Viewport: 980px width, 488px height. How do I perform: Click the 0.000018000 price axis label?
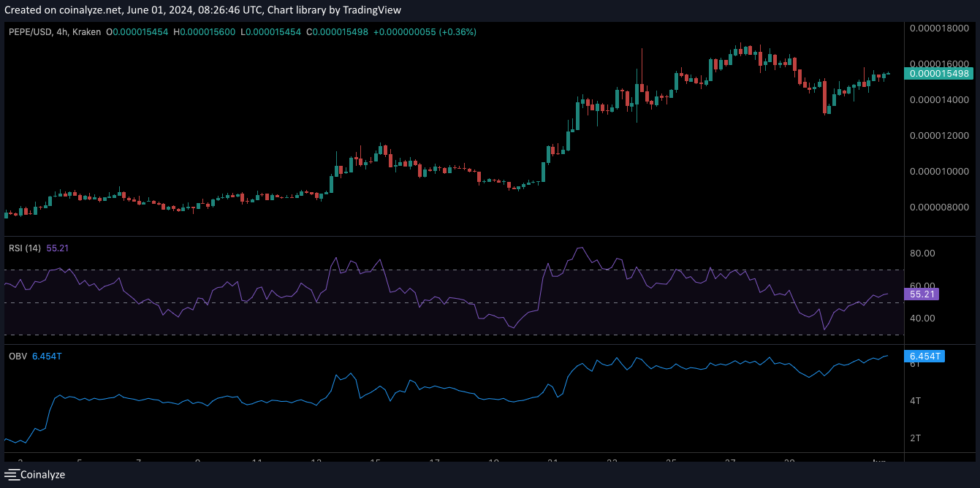pyautogui.click(x=938, y=28)
